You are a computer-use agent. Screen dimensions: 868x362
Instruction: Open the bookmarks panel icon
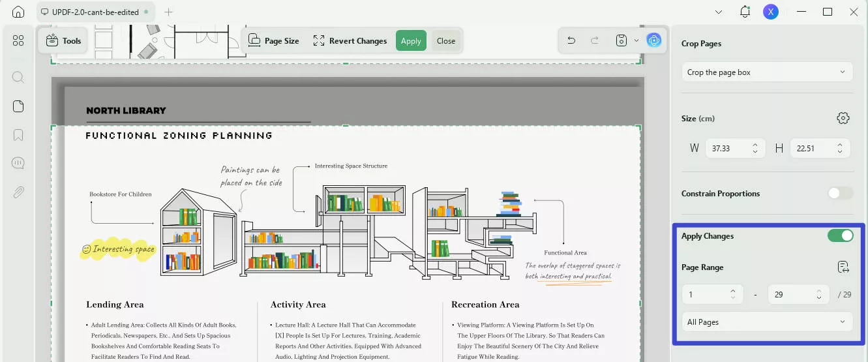[18, 135]
